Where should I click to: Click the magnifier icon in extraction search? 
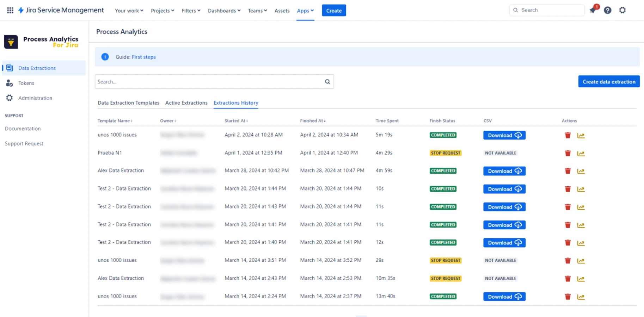click(327, 82)
